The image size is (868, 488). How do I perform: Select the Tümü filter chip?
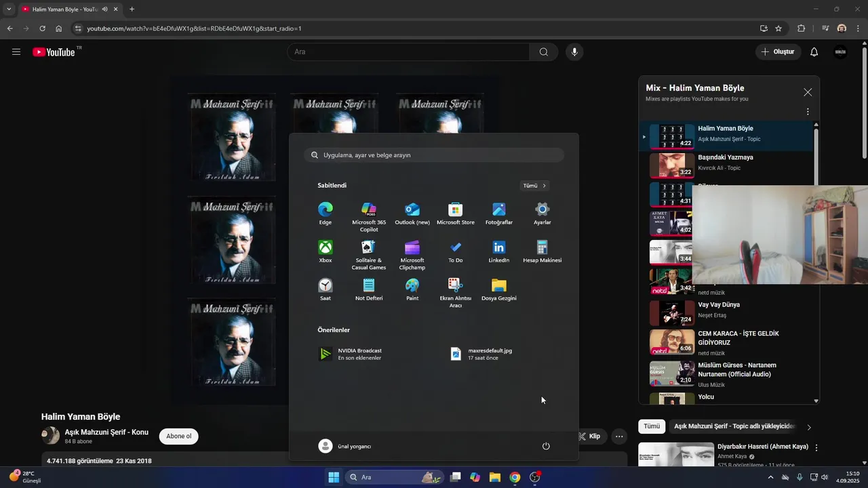(652, 426)
